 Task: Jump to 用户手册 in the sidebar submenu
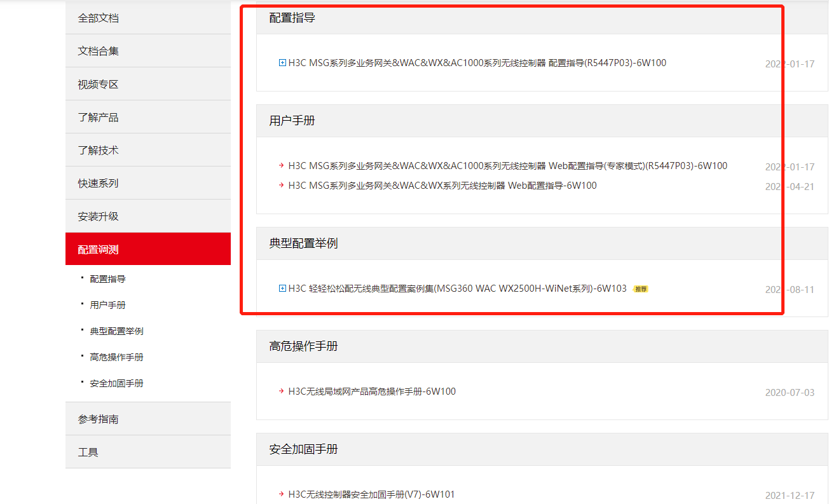[108, 305]
